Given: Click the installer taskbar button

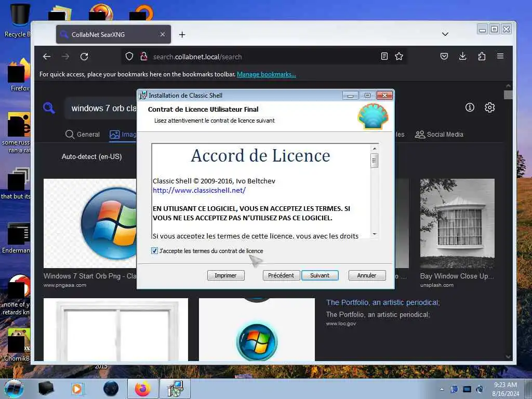Looking at the screenshot, I should click(x=175, y=389).
